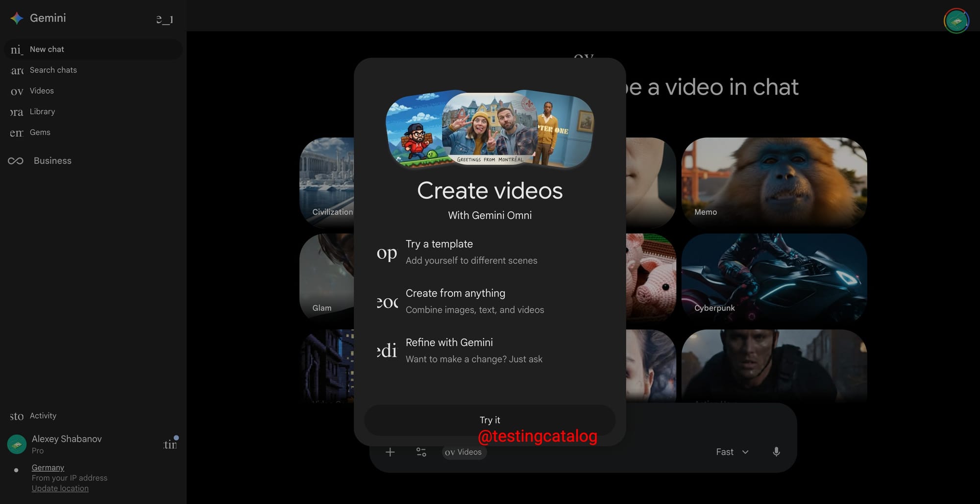
Task: Start a New chat
Action: coord(93,49)
